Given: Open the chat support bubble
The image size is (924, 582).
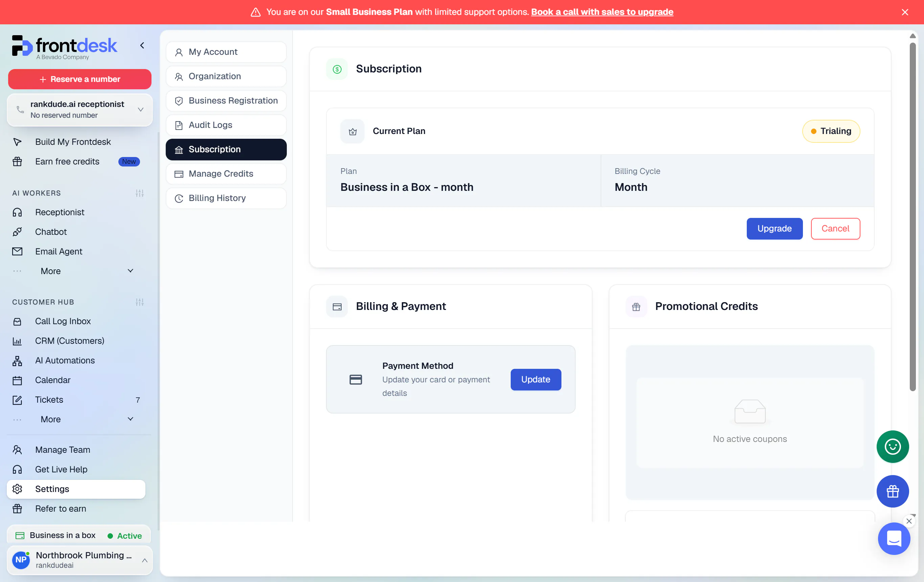Looking at the screenshot, I should (894, 538).
